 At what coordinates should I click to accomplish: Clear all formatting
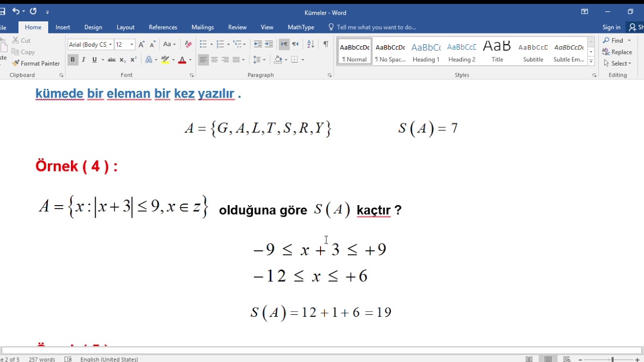click(x=188, y=44)
